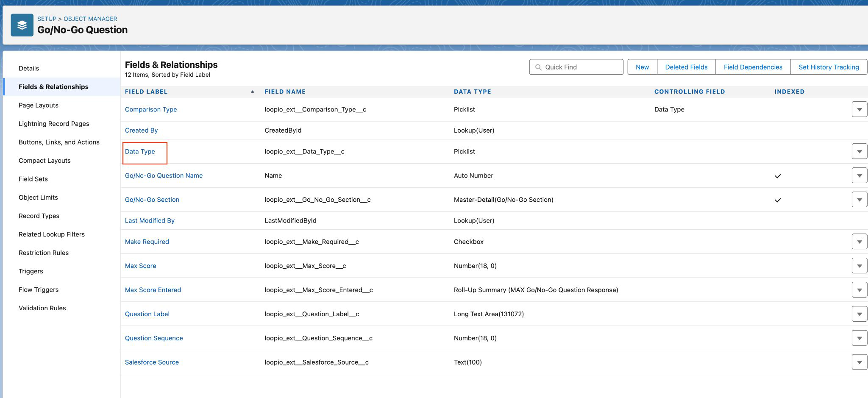
Task: Open the Max Score Entered row dropdown
Action: pos(859,290)
